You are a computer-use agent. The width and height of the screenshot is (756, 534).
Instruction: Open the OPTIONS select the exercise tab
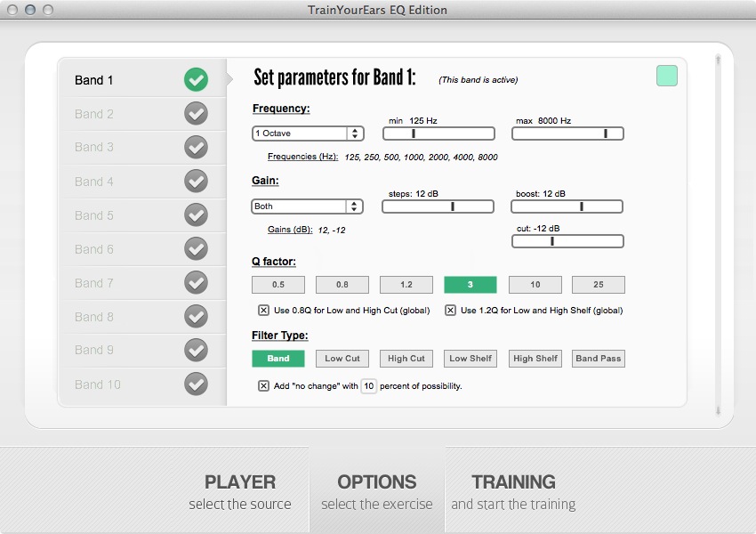[x=377, y=491]
